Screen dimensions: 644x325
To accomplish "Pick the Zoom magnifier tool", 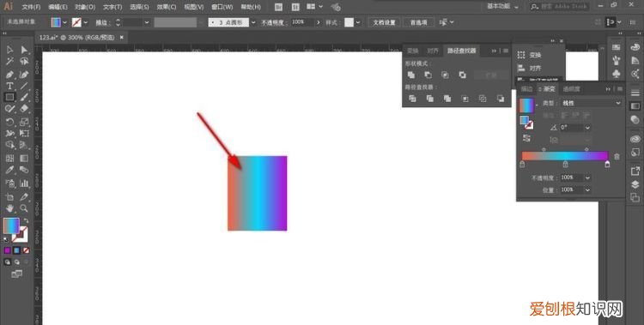I will [x=24, y=208].
